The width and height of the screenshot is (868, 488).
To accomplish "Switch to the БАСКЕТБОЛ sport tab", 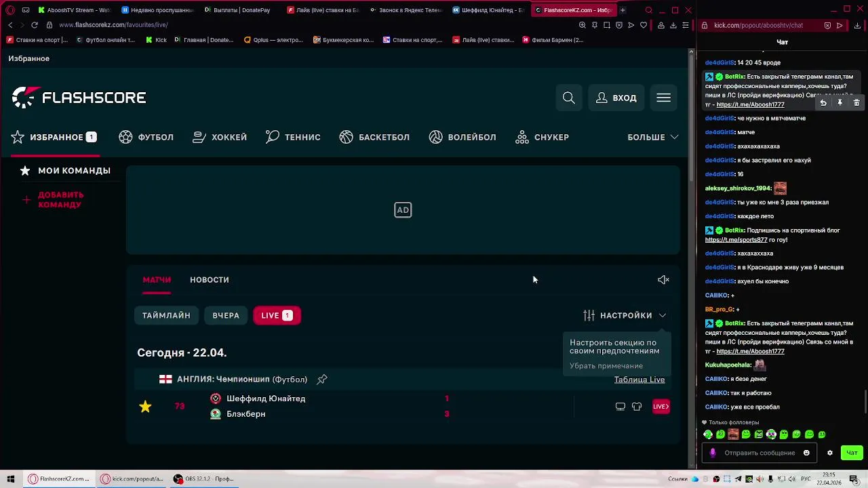I will [374, 137].
